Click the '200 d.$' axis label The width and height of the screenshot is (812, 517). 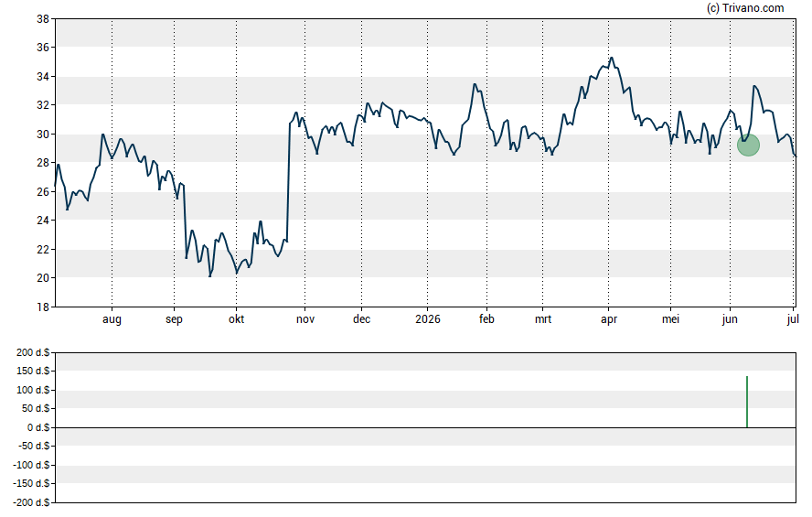coord(33,352)
